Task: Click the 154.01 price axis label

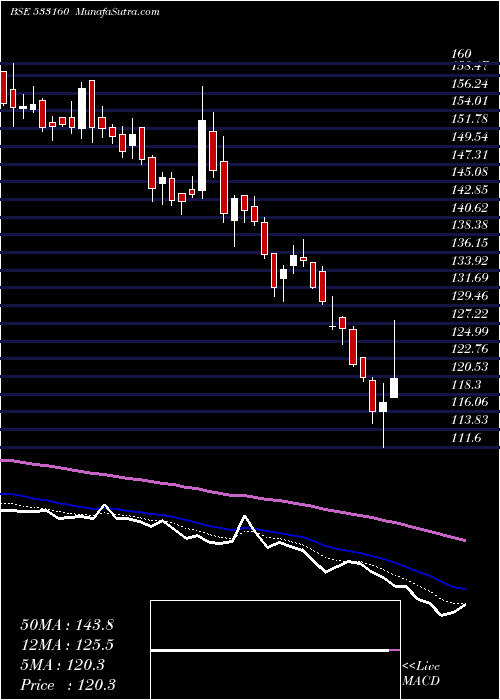Action: (470, 101)
